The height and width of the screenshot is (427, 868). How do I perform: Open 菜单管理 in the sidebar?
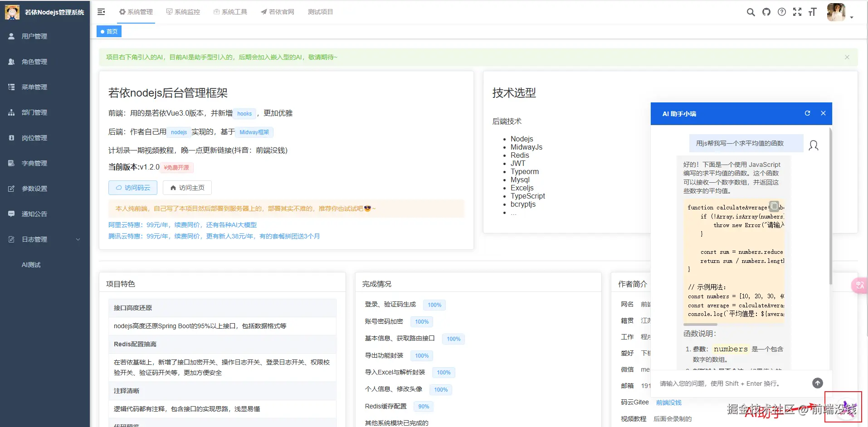point(45,87)
